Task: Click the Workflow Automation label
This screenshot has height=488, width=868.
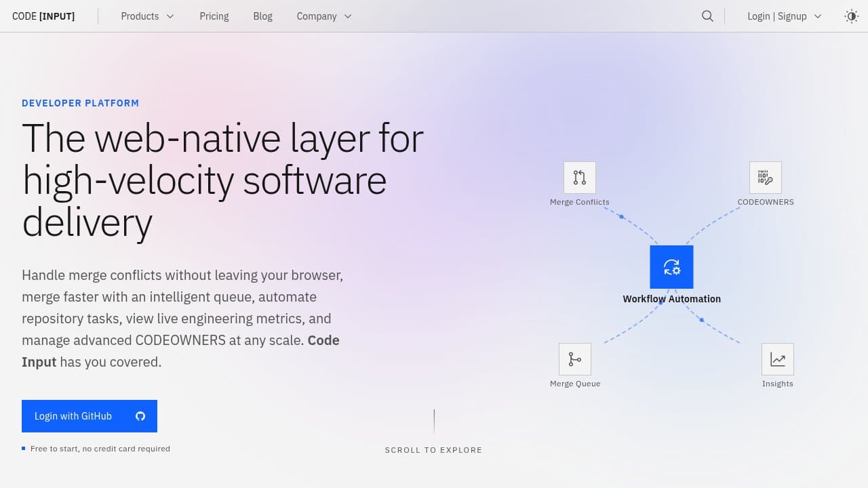Action: (672, 299)
